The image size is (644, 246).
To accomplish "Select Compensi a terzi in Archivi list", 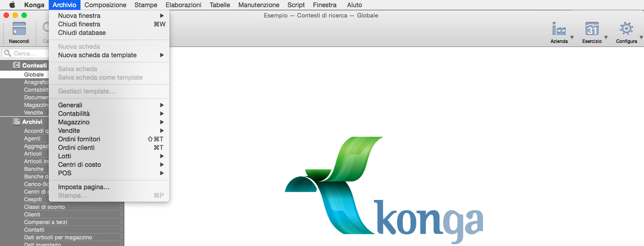I will [46, 222].
